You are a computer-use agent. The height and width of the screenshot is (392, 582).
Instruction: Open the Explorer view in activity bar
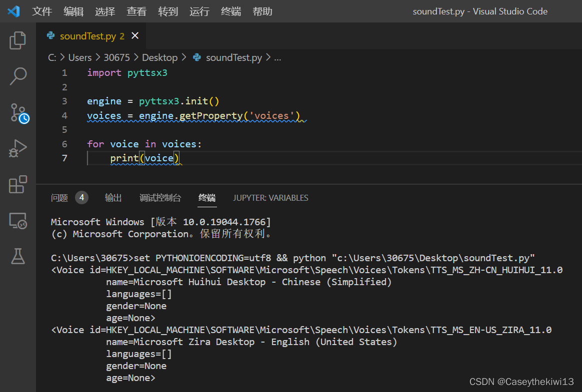coord(17,40)
